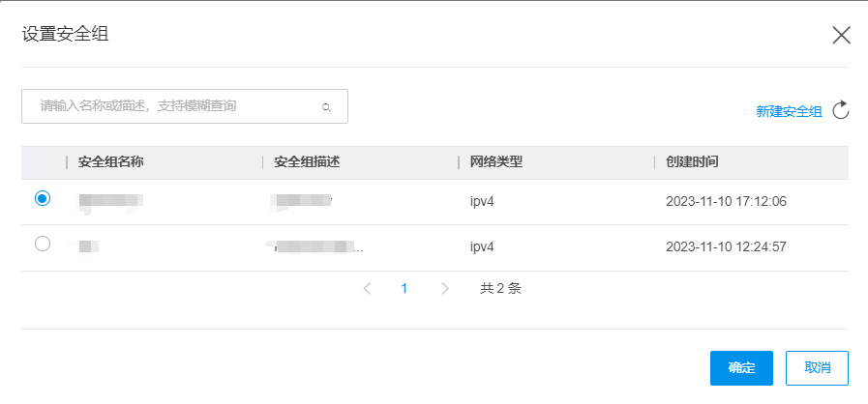Click the 创建时间 column header
Image resolution: width=868 pixels, height=404 pixels.
click(x=692, y=162)
